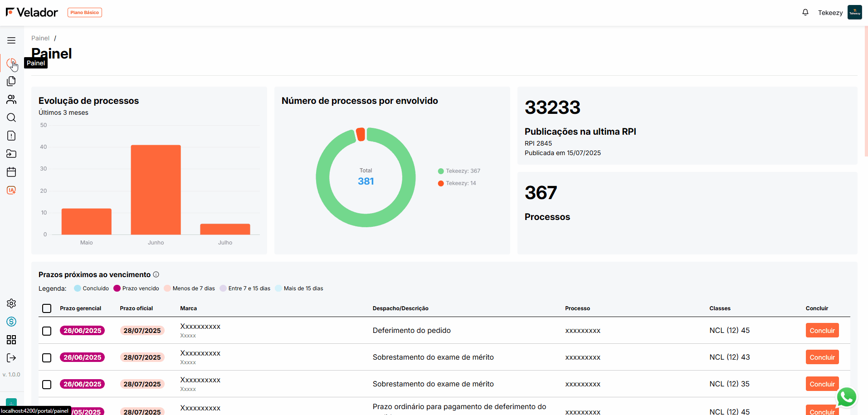
Task: Open the WhatsApp chat bubble
Action: point(846,397)
